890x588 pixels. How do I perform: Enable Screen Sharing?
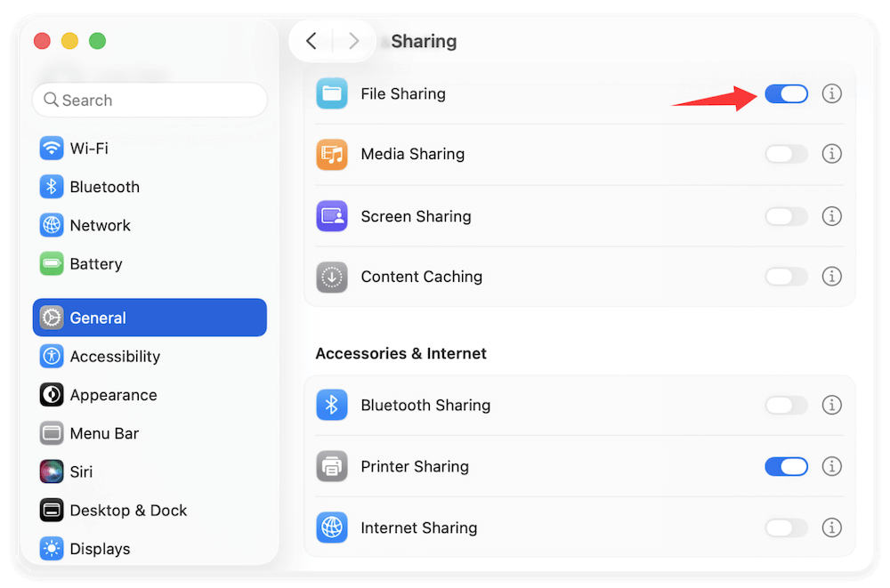click(786, 216)
